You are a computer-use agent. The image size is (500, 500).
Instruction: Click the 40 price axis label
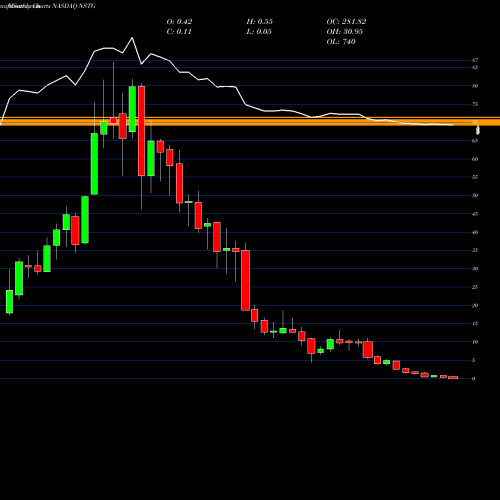[x=475, y=232]
